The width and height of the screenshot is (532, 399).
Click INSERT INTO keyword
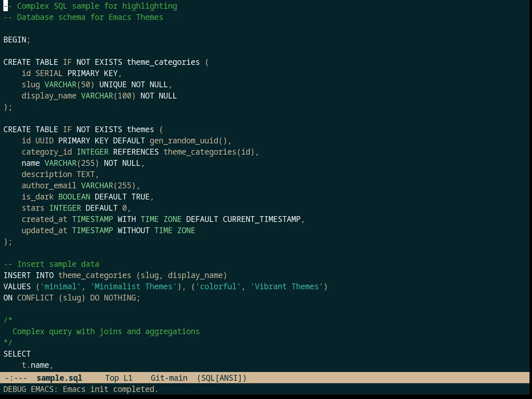[29, 275]
